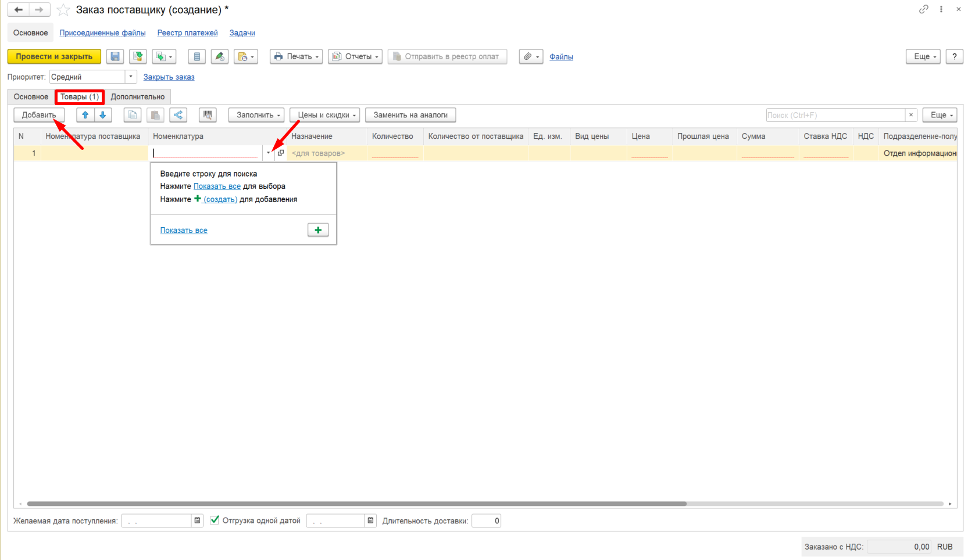This screenshot has width=968, height=560.
Task: Click the split row icon
Action: click(x=178, y=115)
